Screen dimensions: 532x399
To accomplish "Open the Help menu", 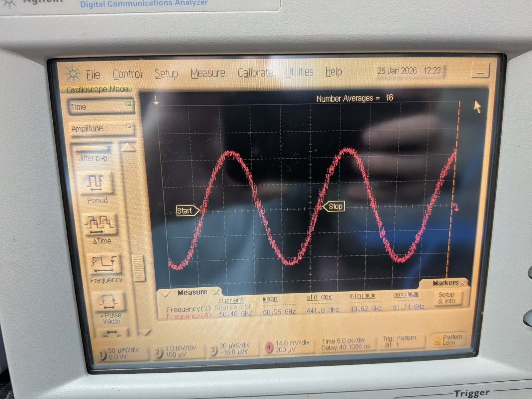I will coord(333,71).
